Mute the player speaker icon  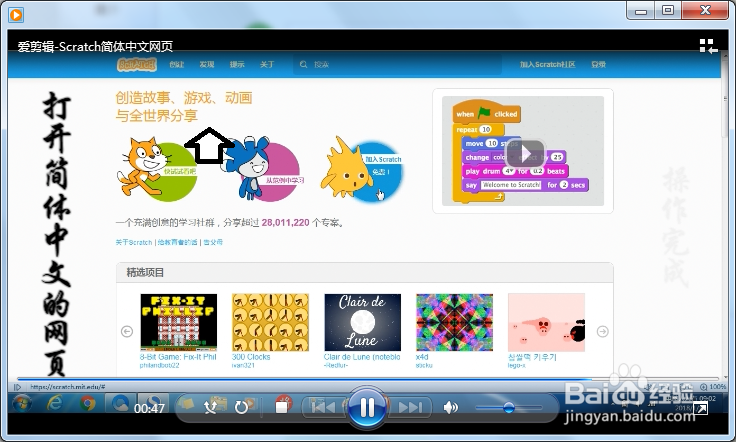450,407
